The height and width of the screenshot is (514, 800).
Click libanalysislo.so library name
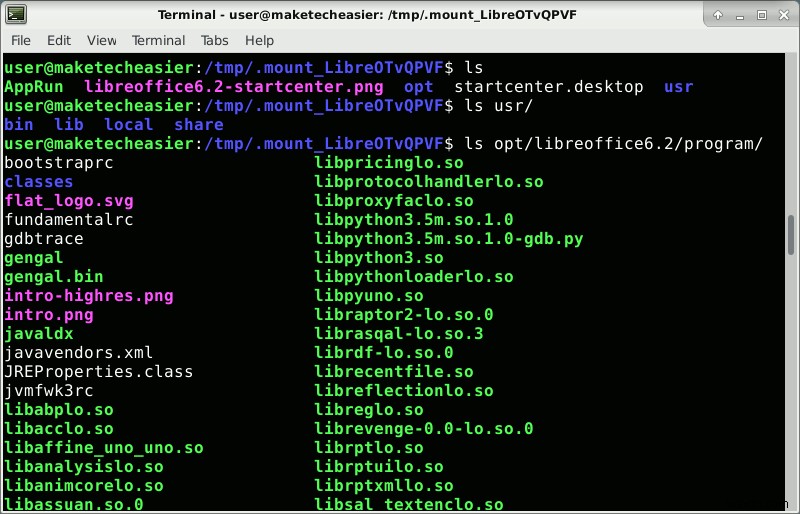[x=84, y=467]
